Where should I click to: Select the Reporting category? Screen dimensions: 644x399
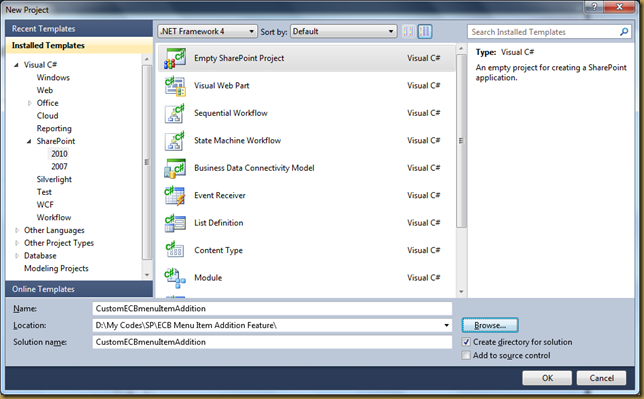54,129
